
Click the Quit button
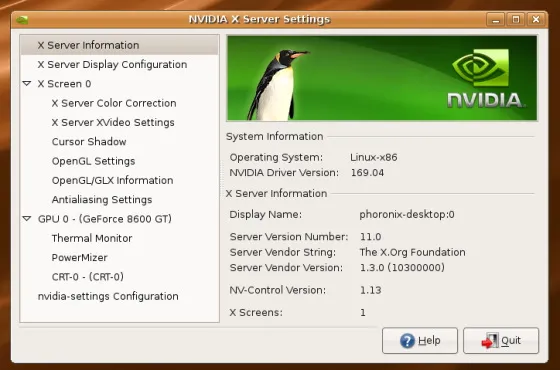501,341
